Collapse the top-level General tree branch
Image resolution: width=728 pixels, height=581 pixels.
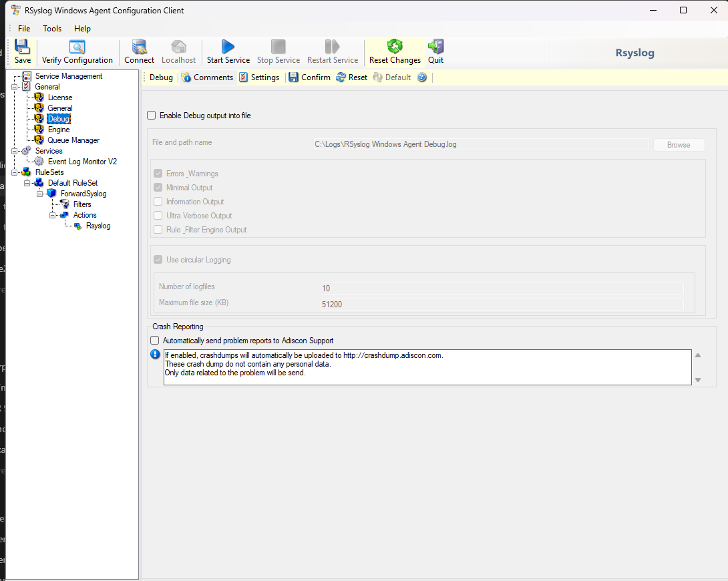coord(15,87)
